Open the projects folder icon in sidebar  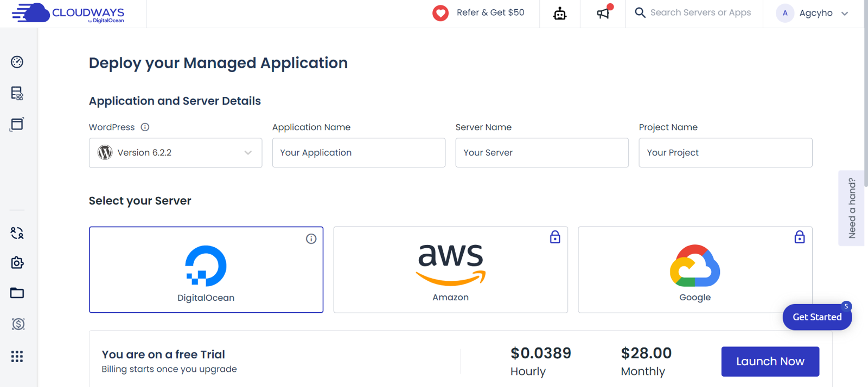(17, 293)
